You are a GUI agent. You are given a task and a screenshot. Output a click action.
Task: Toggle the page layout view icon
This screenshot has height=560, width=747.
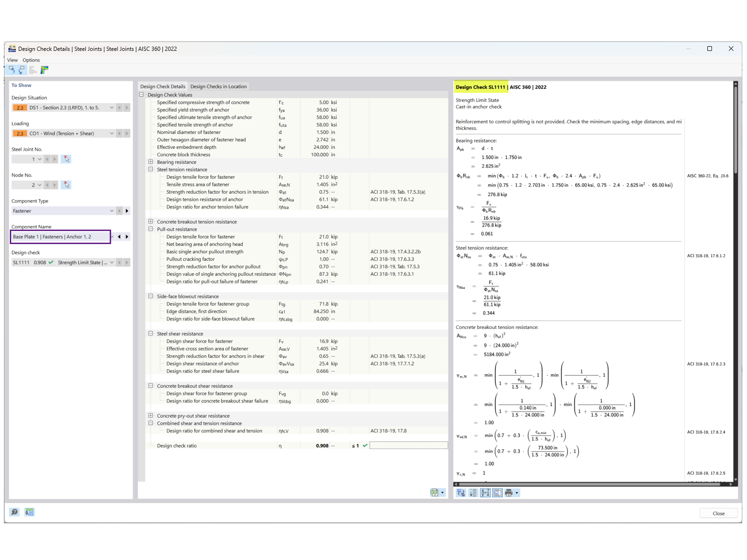point(498,493)
